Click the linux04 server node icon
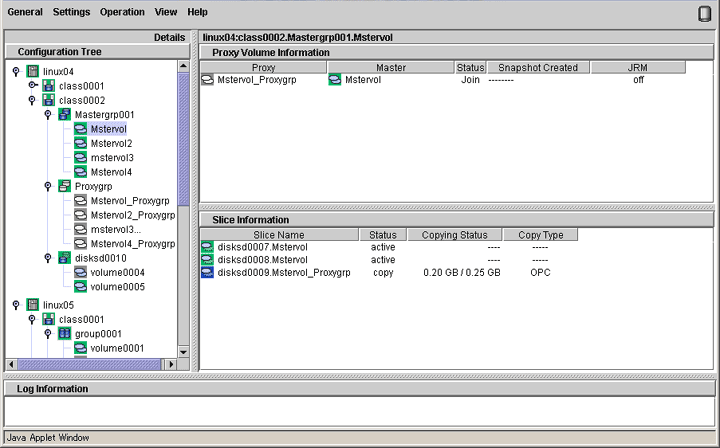720x448 pixels. click(x=33, y=72)
